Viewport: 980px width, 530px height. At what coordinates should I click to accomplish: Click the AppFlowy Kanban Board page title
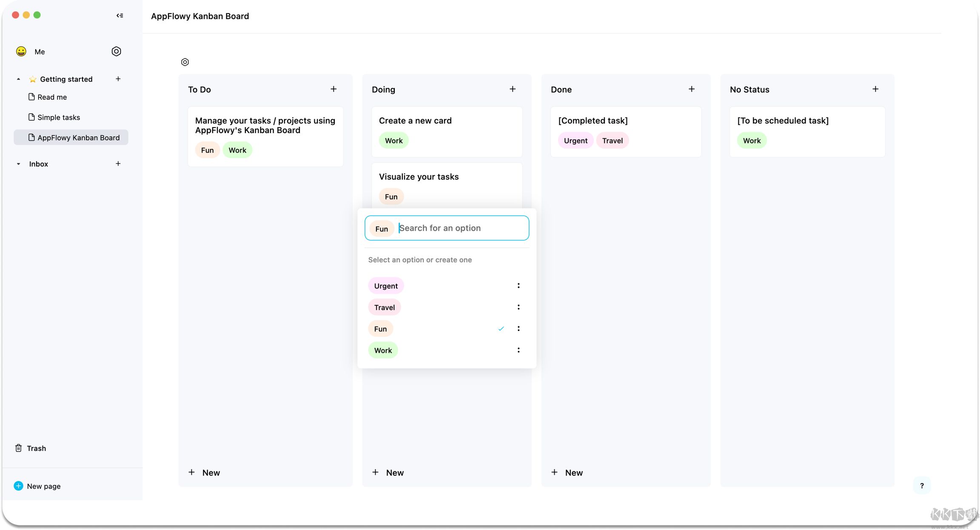click(200, 16)
